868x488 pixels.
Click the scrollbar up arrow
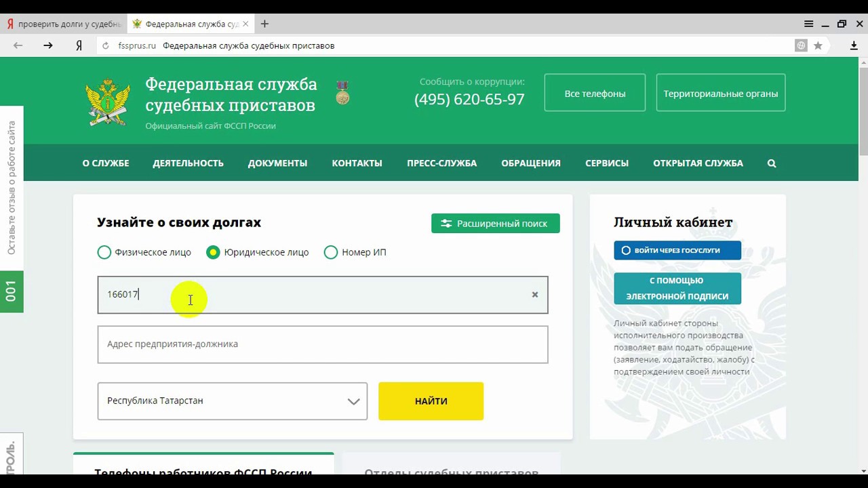tap(863, 62)
